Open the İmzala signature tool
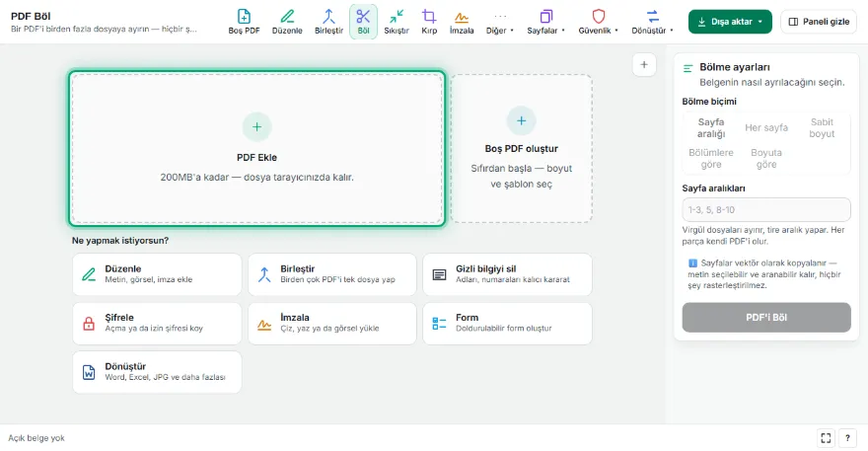Image resolution: width=868 pixels, height=451 pixels. pyautogui.click(x=462, y=22)
